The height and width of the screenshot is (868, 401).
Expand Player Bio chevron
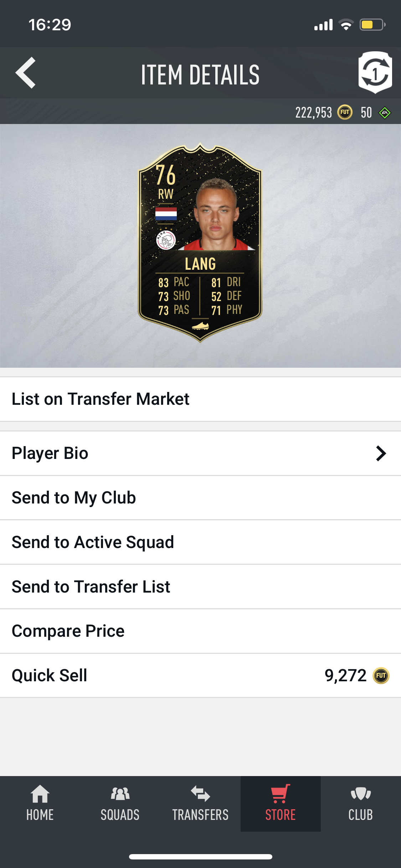point(381,454)
